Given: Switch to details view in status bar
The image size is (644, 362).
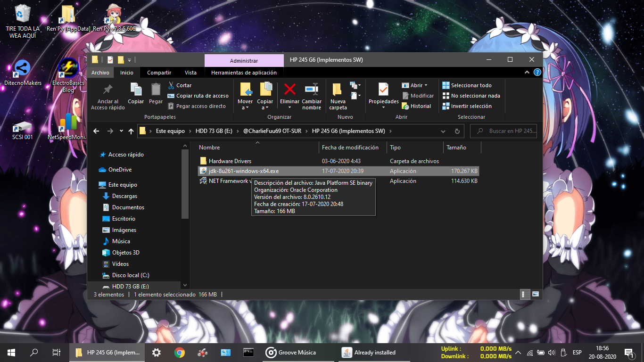Looking at the screenshot, I should pos(524,294).
